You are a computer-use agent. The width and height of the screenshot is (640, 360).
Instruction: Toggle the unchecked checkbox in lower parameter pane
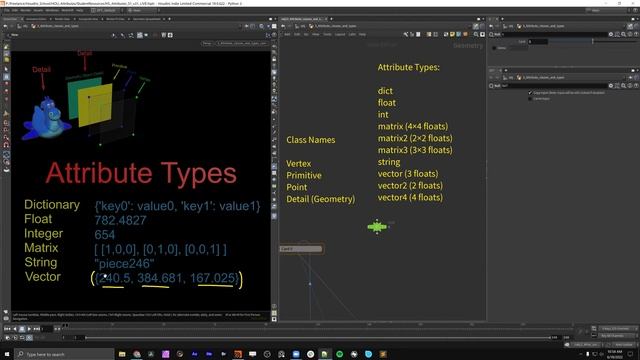point(530,99)
